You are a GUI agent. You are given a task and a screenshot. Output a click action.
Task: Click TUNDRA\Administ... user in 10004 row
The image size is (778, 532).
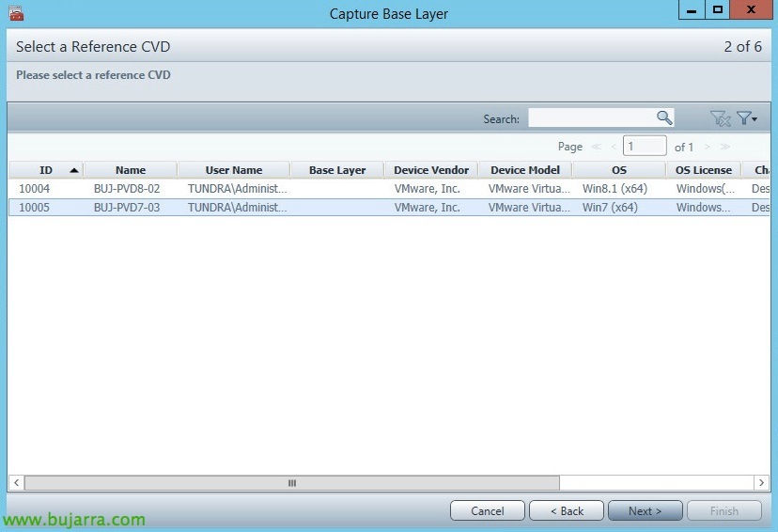(237, 189)
